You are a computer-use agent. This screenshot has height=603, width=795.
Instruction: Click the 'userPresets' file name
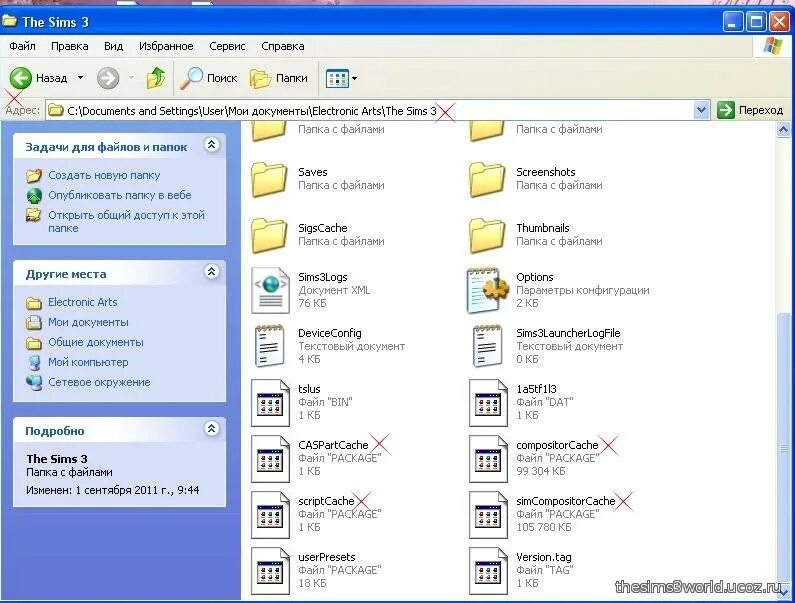coord(327,557)
